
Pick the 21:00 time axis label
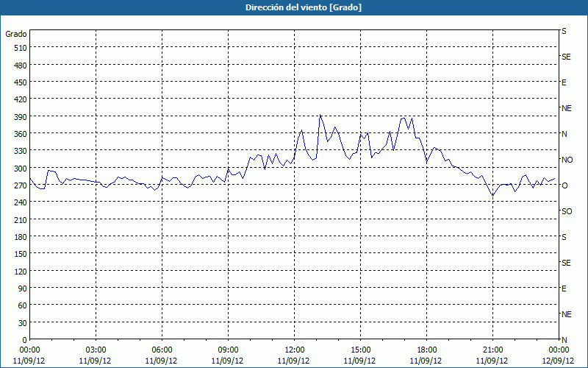492,350
